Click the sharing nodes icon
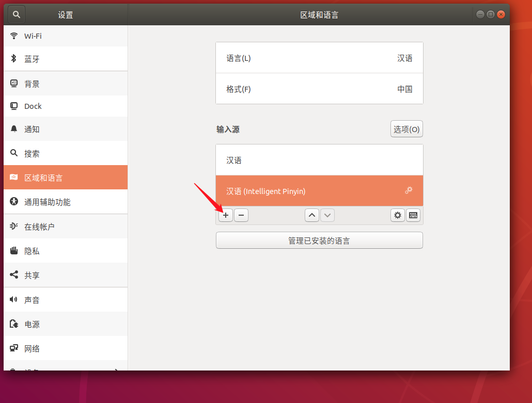 click(x=14, y=275)
